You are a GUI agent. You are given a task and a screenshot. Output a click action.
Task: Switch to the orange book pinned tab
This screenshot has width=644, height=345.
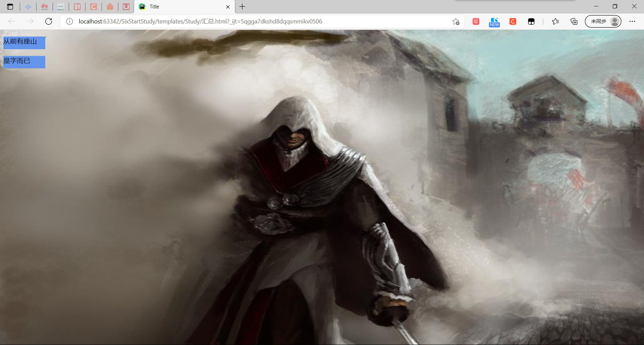pos(110,7)
